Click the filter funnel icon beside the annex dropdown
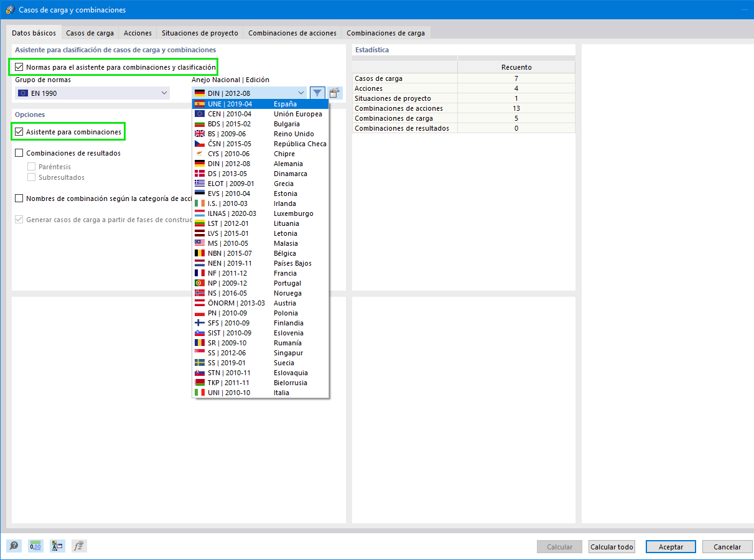The height and width of the screenshot is (560, 754). tap(317, 92)
